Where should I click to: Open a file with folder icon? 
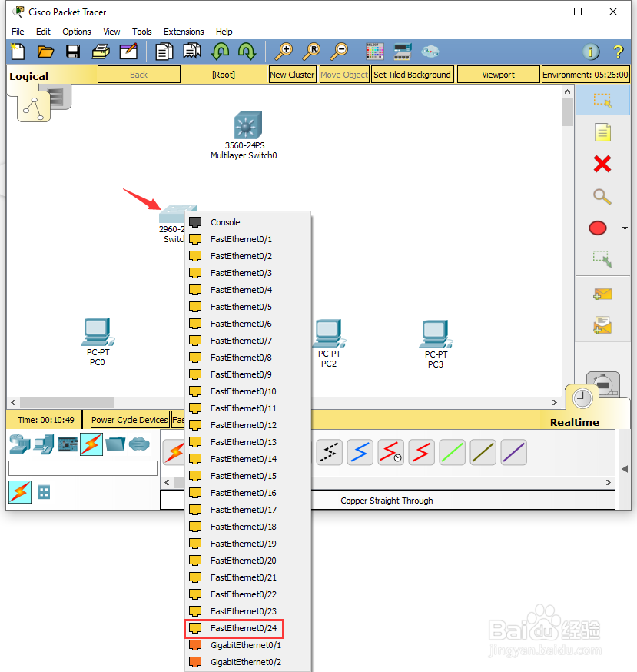[45, 52]
